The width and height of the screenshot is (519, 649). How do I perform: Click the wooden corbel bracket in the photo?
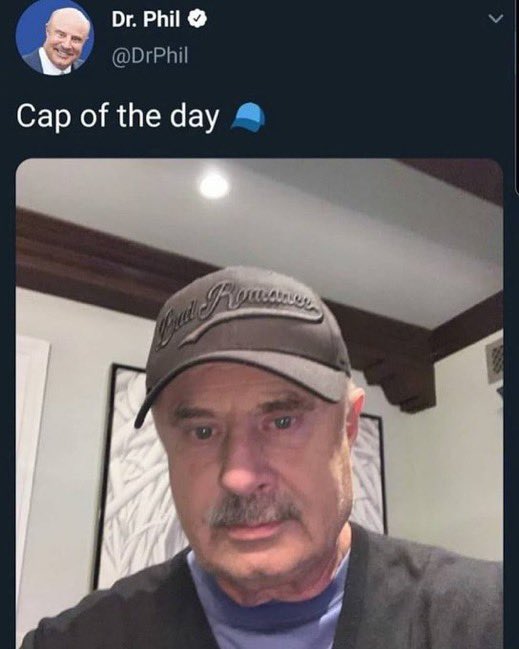click(399, 383)
